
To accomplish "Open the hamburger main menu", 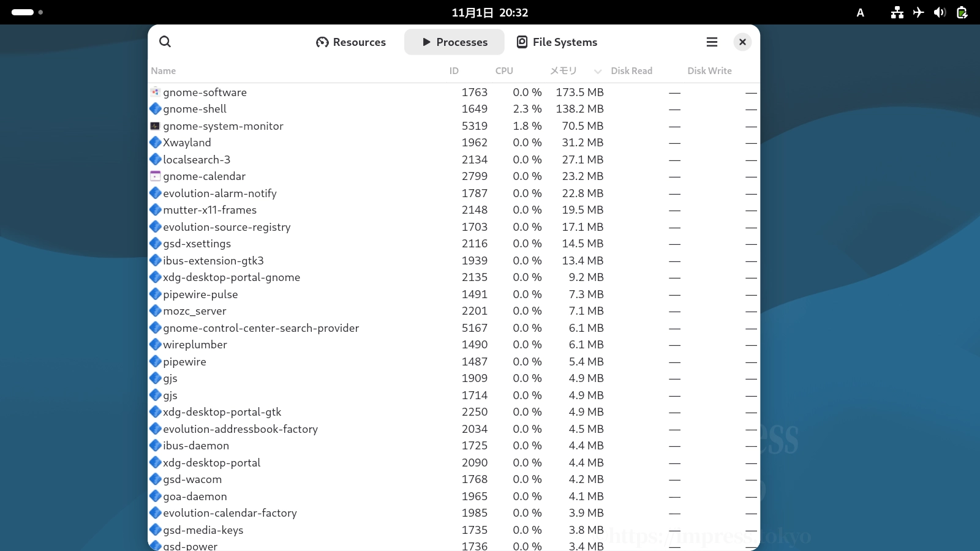I will (712, 42).
